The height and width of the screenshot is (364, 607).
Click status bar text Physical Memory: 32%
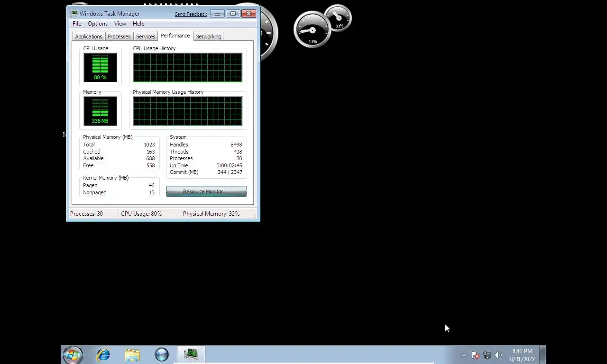pos(211,214)
